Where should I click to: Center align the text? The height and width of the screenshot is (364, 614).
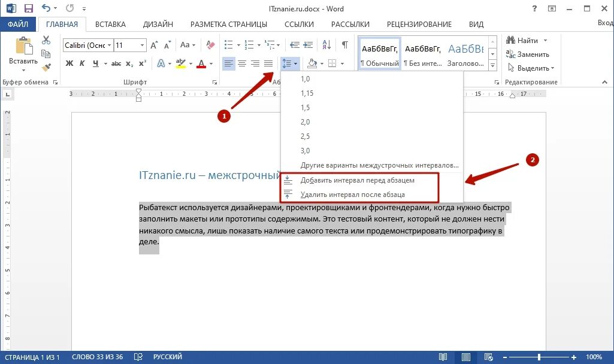(242, 63)
